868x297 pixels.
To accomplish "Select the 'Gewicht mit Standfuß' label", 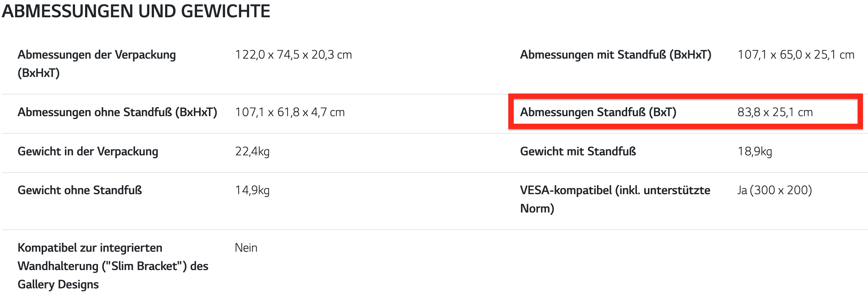I will (578, 151).
